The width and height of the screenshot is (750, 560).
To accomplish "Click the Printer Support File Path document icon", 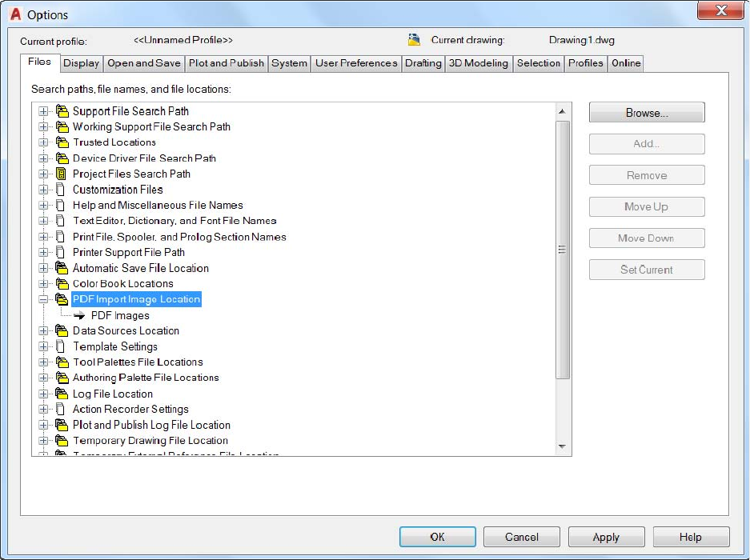I will 60,252.
